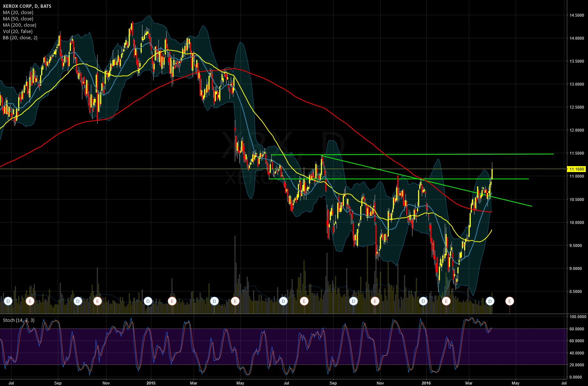This screenshot has width=588, height=386.
Task: Click the dividend 'D' marker just before 2016
Action: (x=423, y=301)
